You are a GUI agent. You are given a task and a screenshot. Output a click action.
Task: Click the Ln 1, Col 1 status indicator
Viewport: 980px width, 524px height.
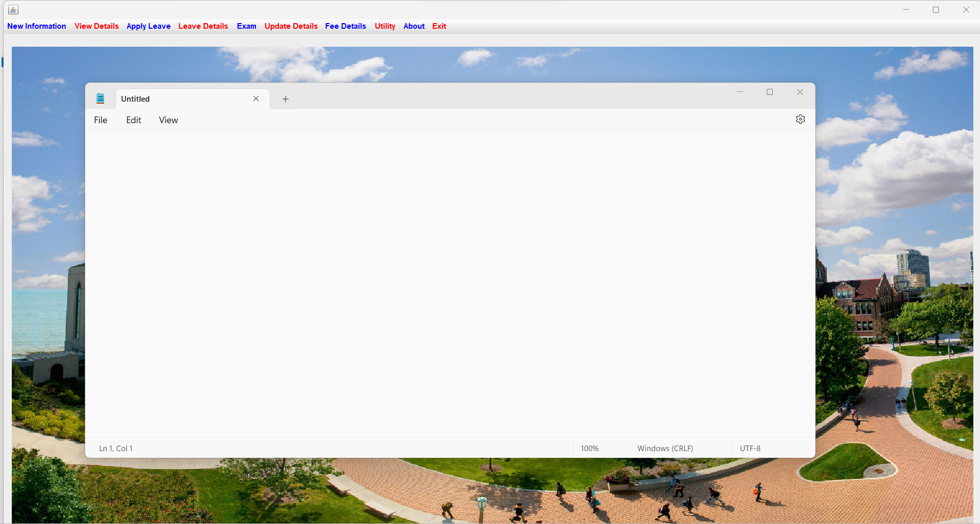click(x=115, y=448)
